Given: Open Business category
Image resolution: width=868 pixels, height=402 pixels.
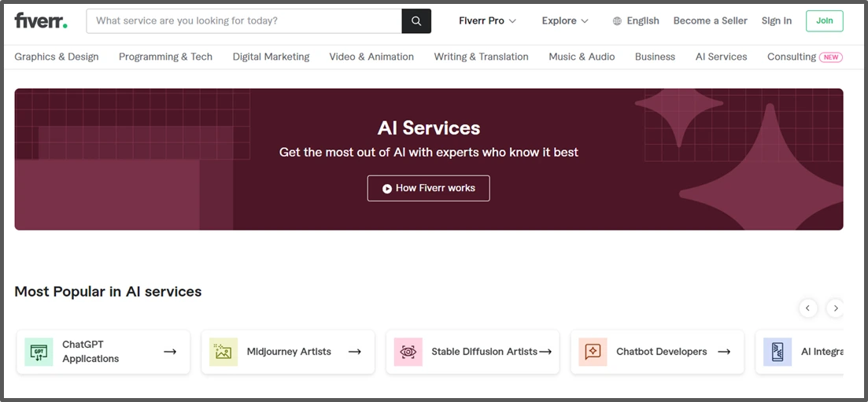Looking at the screenshot, I should [655, 57].
